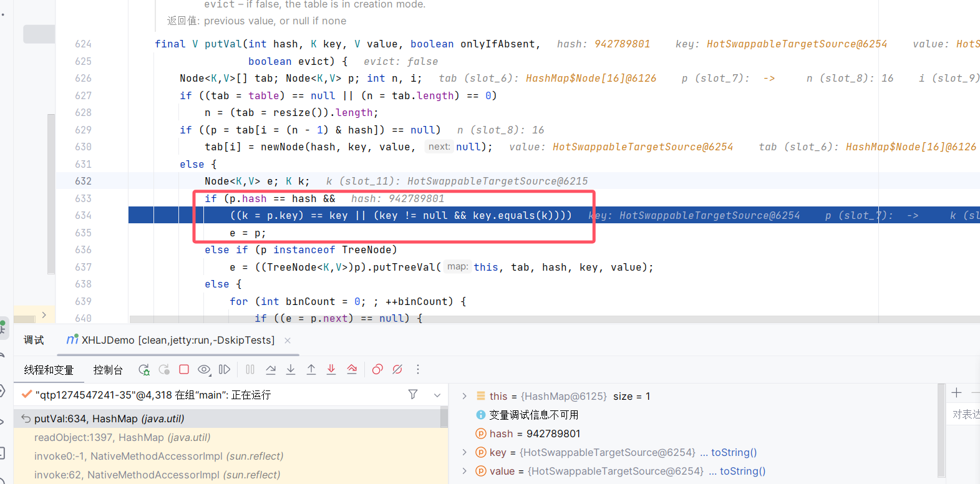Click gutter line number 634
This screenshot has height=484, width=980.
(83, 215)
